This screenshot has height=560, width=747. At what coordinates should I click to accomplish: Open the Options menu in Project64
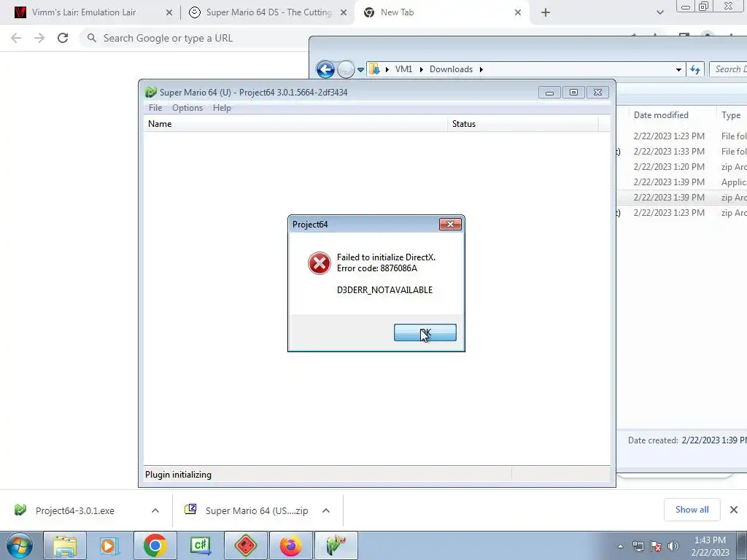pyautogui.click(x=187, y=108)
